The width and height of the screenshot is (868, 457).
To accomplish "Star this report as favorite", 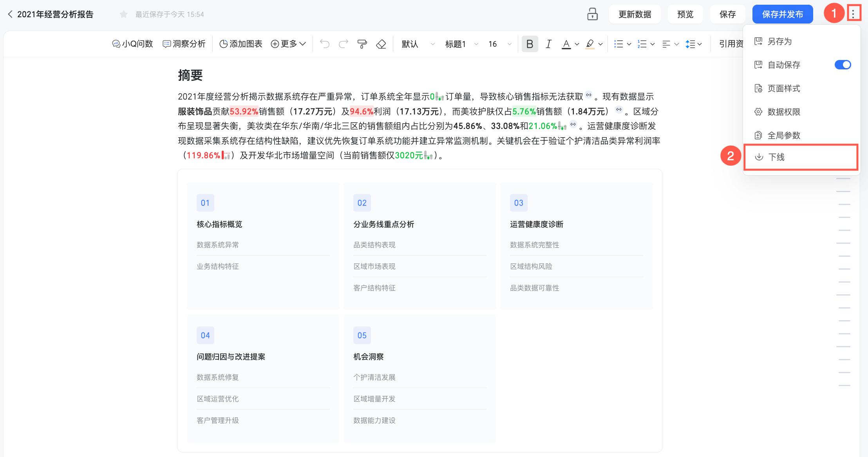I will pyautogui.click(x=124, y=15).
